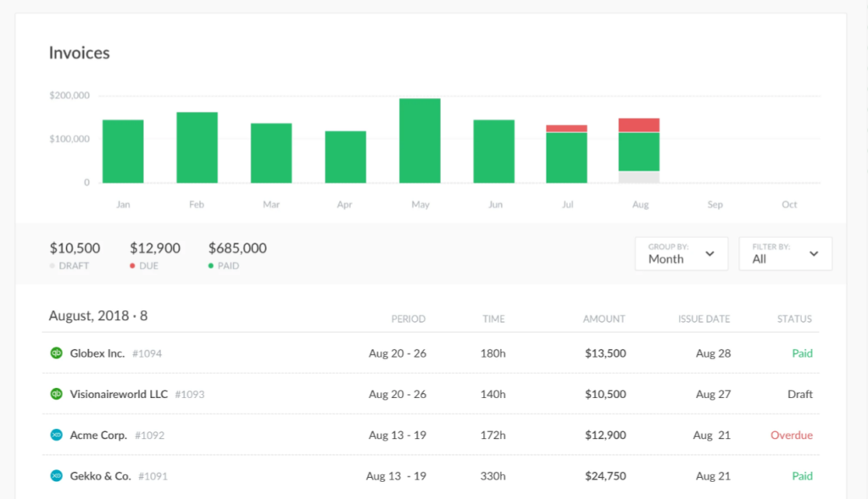Open the Group By Month dropdown
The width and height of the screenshot is (868, 499).
(x=681, y=253)
